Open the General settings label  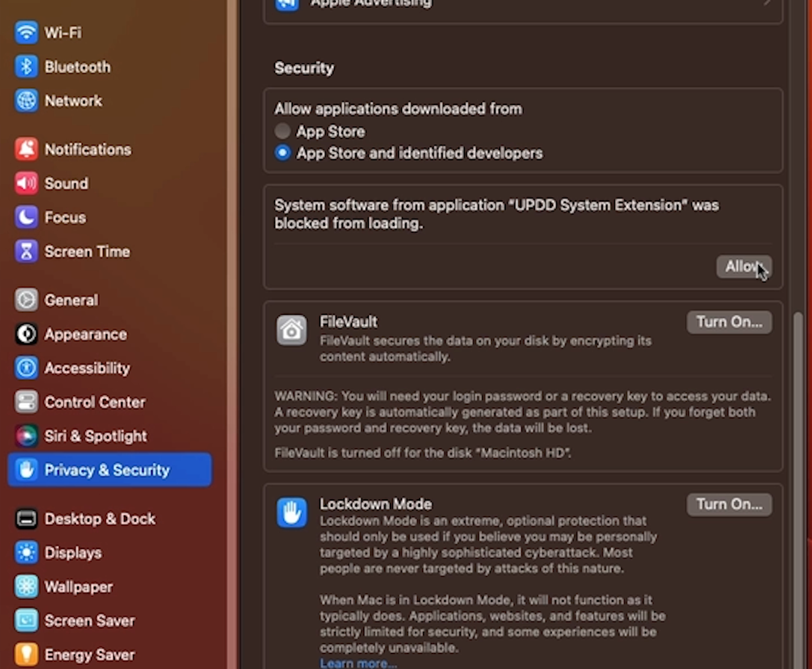tap(71, 300)
